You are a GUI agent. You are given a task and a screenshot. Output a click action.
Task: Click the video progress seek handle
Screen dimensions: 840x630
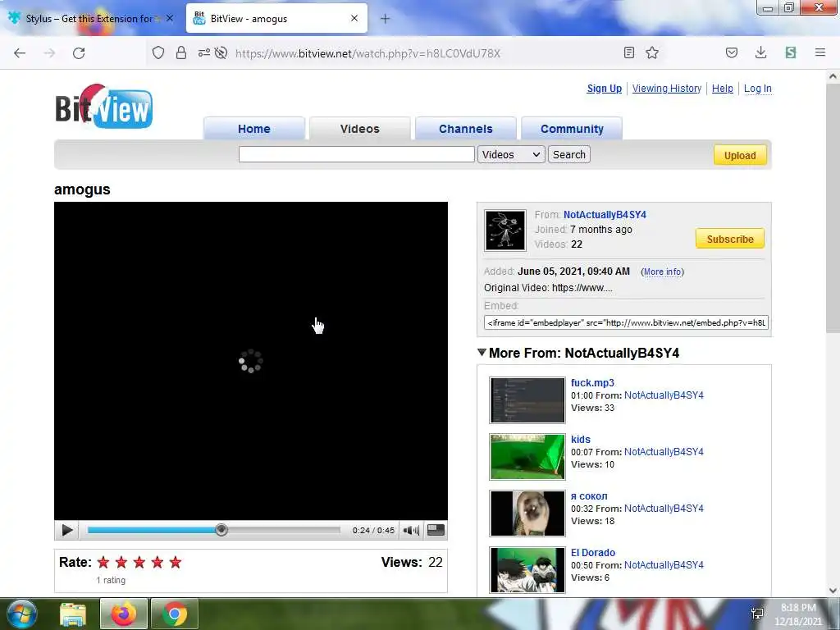pos(221,530)
